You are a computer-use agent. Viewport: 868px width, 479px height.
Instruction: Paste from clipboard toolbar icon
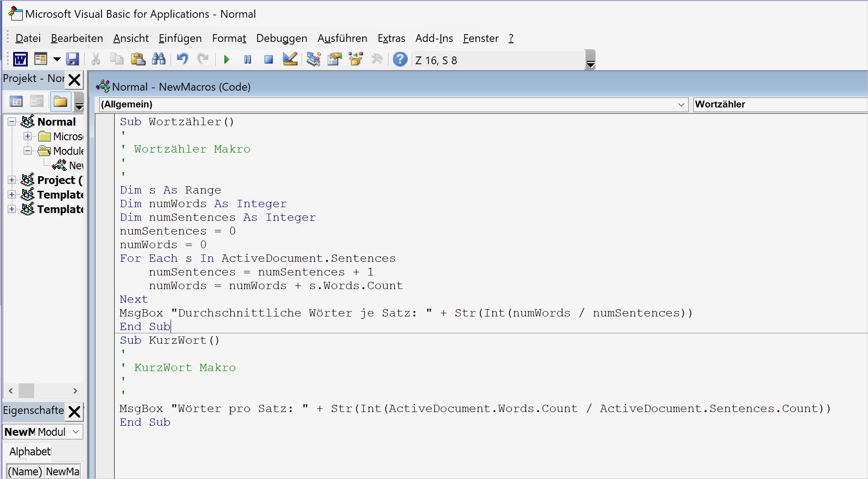tap(138, 60)
